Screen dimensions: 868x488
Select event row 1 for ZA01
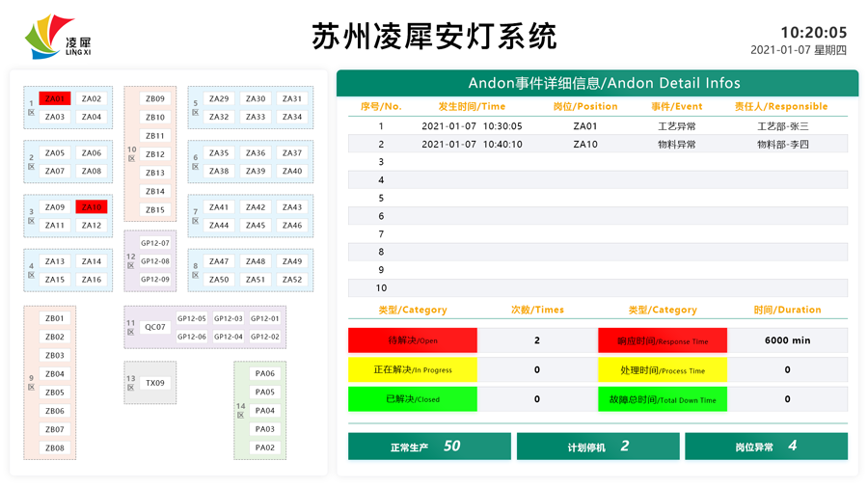(597, 126)
